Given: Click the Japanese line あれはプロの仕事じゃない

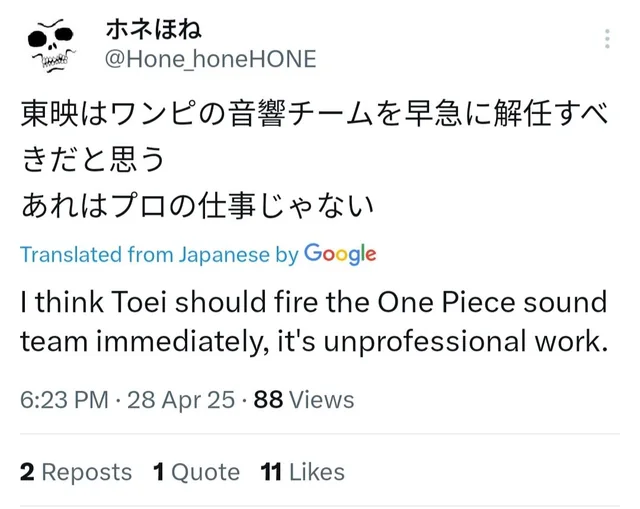Looking at the screenshot, I should 197,207.
